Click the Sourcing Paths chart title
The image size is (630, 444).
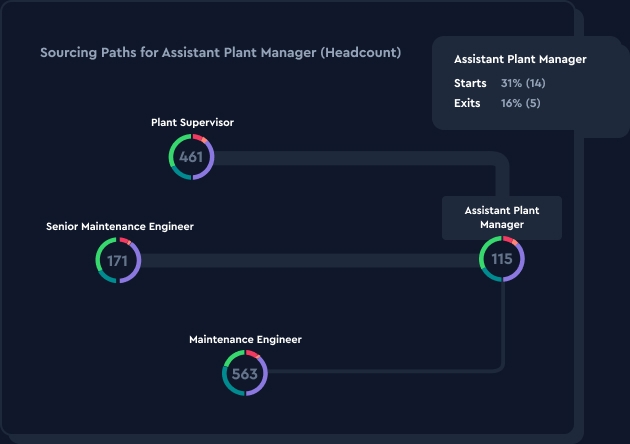[220, 53]
